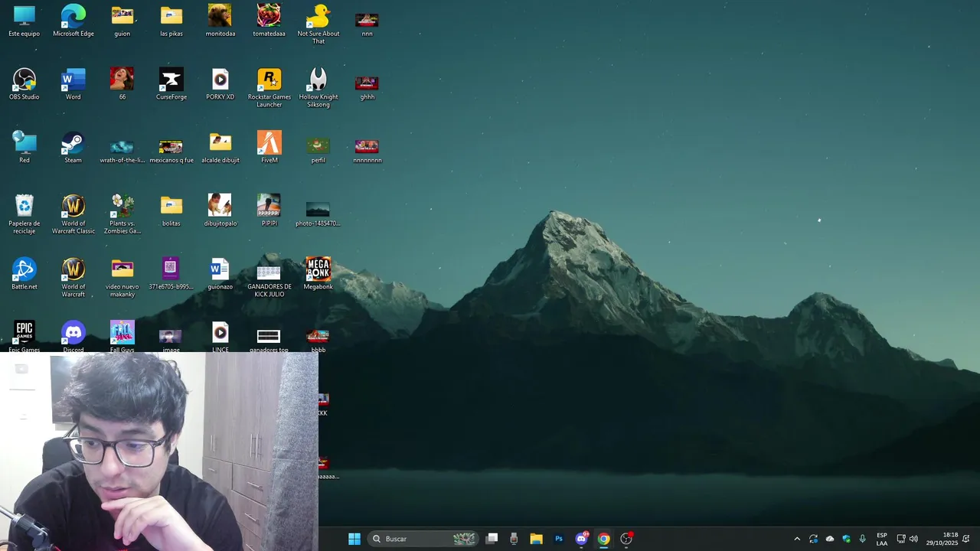Screen dimensions: 980x551
Task: Select the monitodaa image file
Action: pyautogui.click(x=220, y=21)
